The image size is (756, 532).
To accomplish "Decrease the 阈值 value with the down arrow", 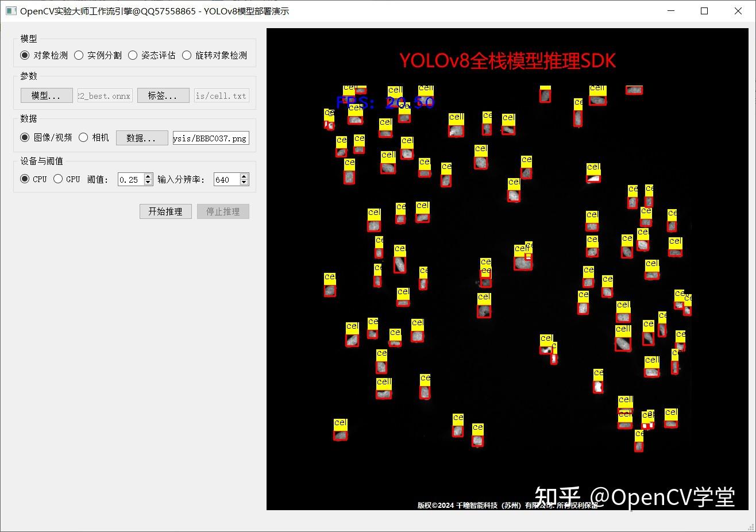I will [x=147, y=182].
